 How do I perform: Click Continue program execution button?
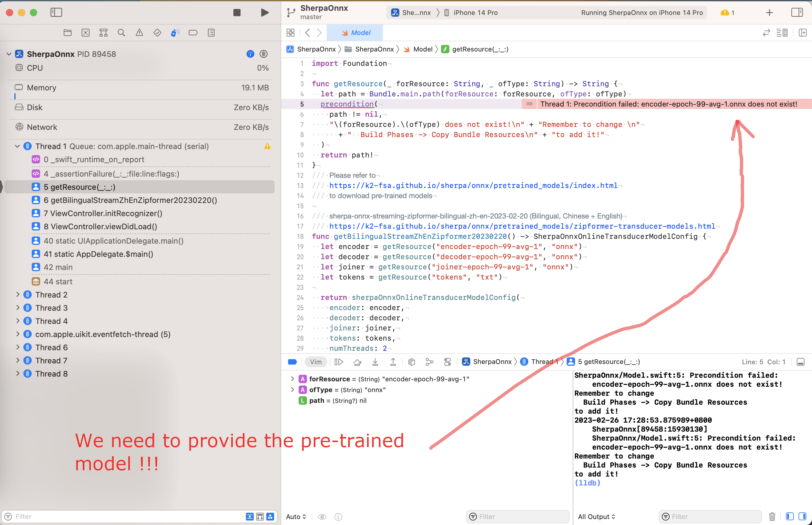[339, 362]
